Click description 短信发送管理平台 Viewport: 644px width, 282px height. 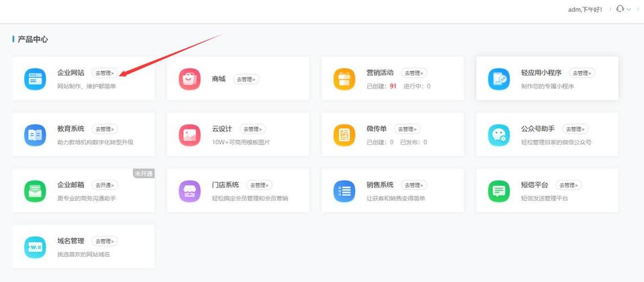tap(544, 198)
